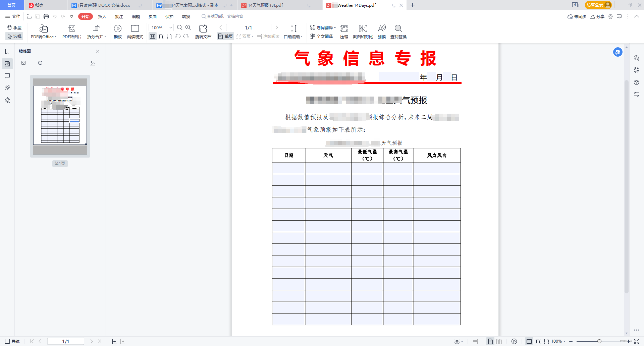Switch page display to 单页 single page
Screen dimensions: 644x346
(x=225, y=37)
